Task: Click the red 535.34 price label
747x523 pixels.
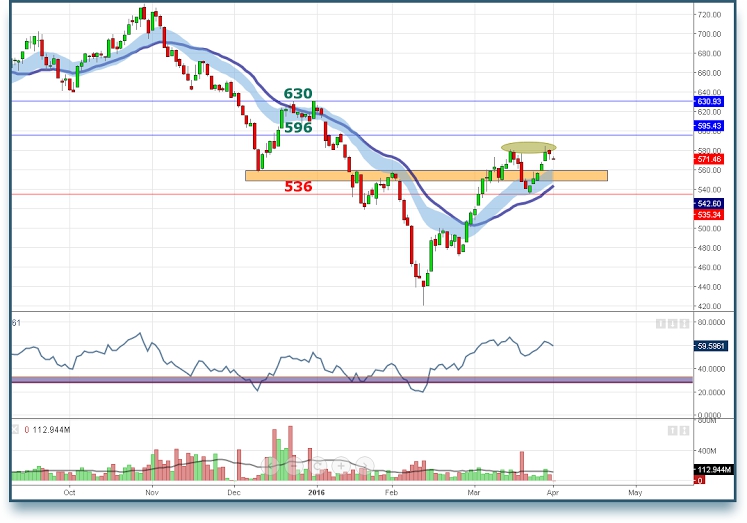Action: click(710, 214)
